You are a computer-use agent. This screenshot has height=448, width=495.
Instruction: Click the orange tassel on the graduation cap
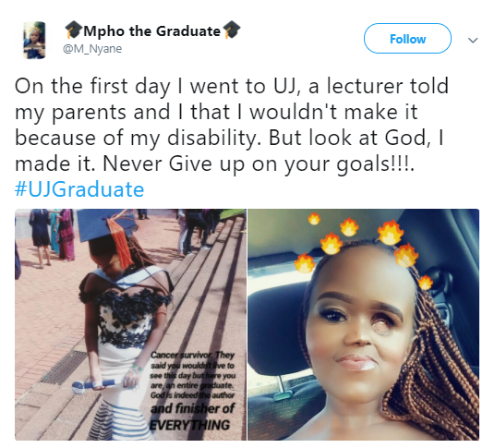click(x=120, y=242)
